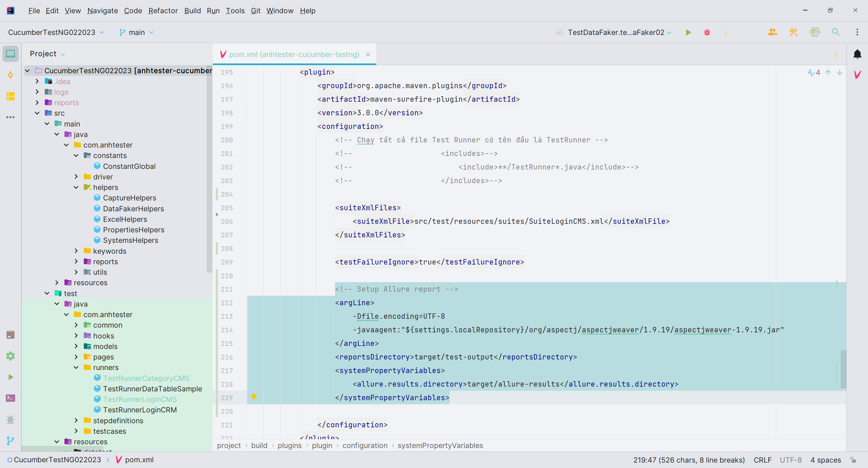The height and width of the screenshot is (468, 868).
Task: Open the Git menu
Action: (255, 11)
